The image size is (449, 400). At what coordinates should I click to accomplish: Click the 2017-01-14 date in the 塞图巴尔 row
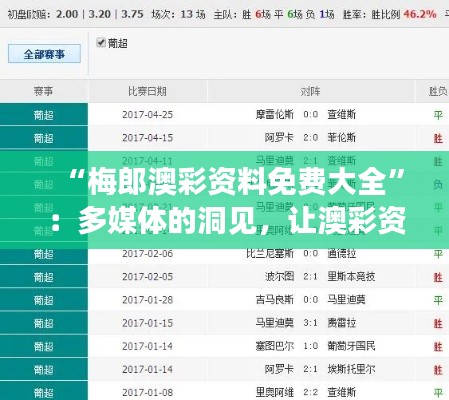[147, 346]
